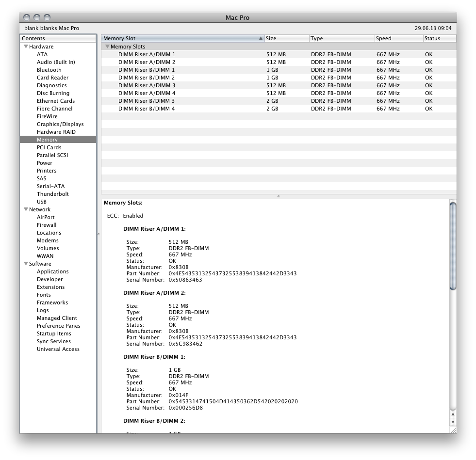This screenshot has width=476, height=460.
Task: Open FireWire section
Action: [x=47, y=116]
